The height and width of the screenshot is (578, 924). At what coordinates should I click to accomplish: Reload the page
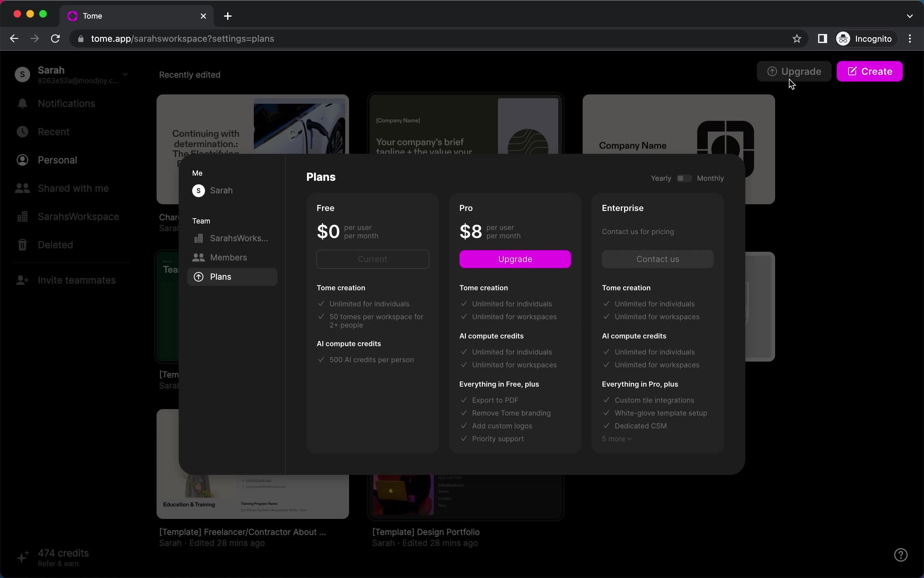[56, 39]
